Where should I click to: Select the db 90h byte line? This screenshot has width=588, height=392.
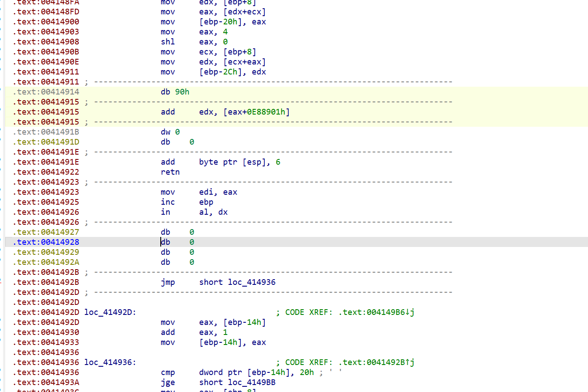[175, 91]
